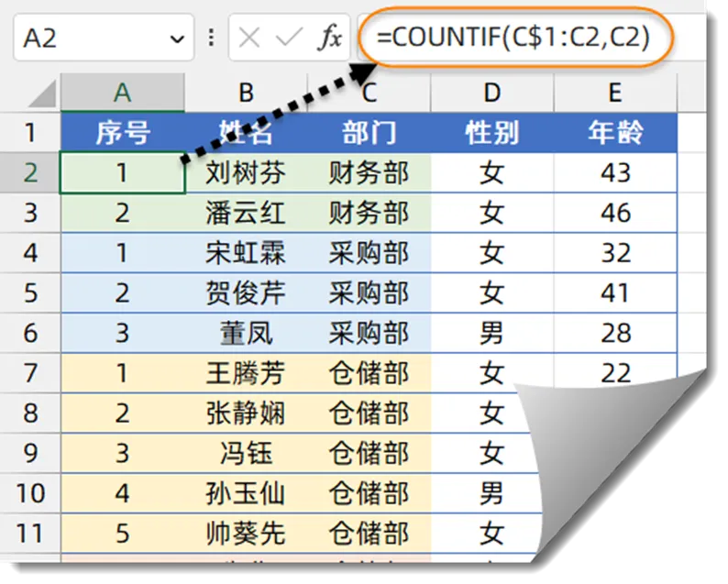This screenshot has height=584, width=728.
Task: Expand the Name Box dropdown arrow
Action: 177,39
